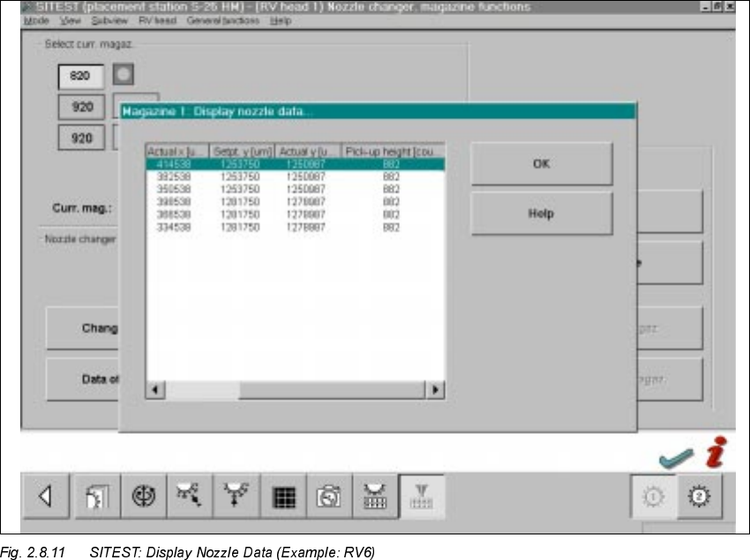This screenshot has width=750, height=560.
Task: Open the Help menu in menu bar
Action: 281,20
